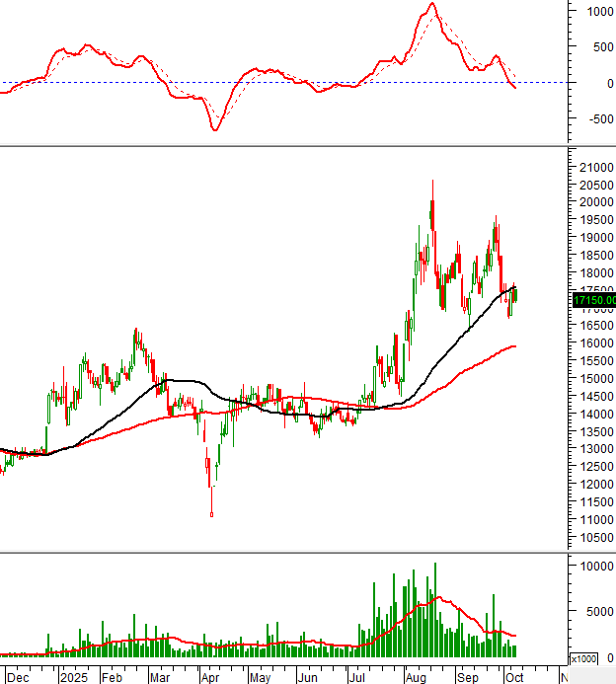The image size is (616, 684).
Task: Click the 21000 price axis label
Action: click(x=595, y=167)
